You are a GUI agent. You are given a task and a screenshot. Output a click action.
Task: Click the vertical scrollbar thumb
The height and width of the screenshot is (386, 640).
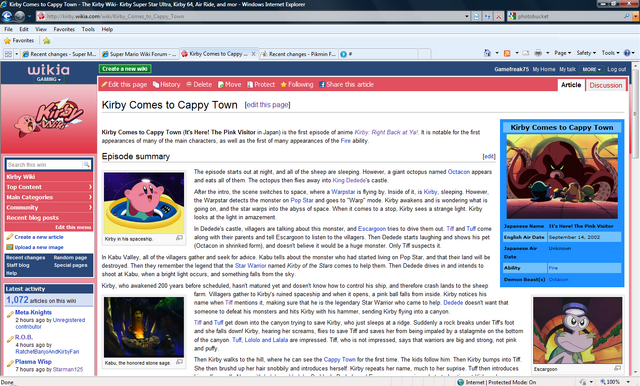point(635,114)
